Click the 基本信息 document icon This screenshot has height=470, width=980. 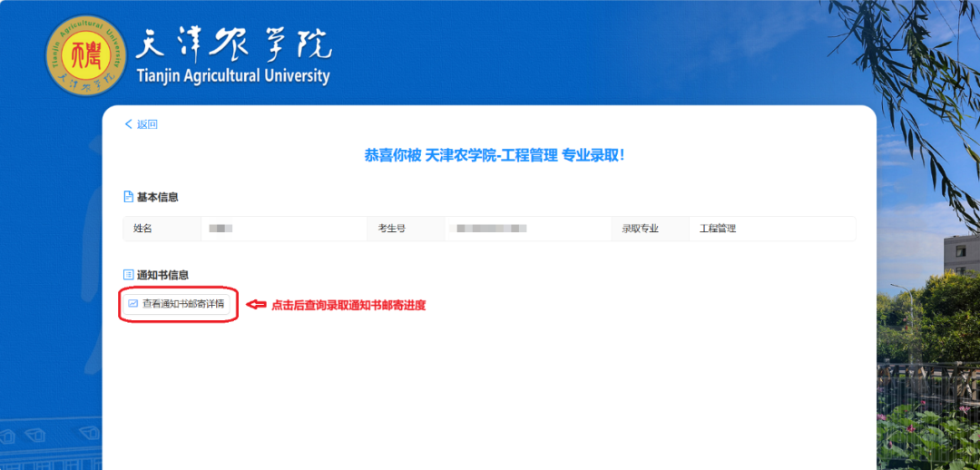(128, 197)
